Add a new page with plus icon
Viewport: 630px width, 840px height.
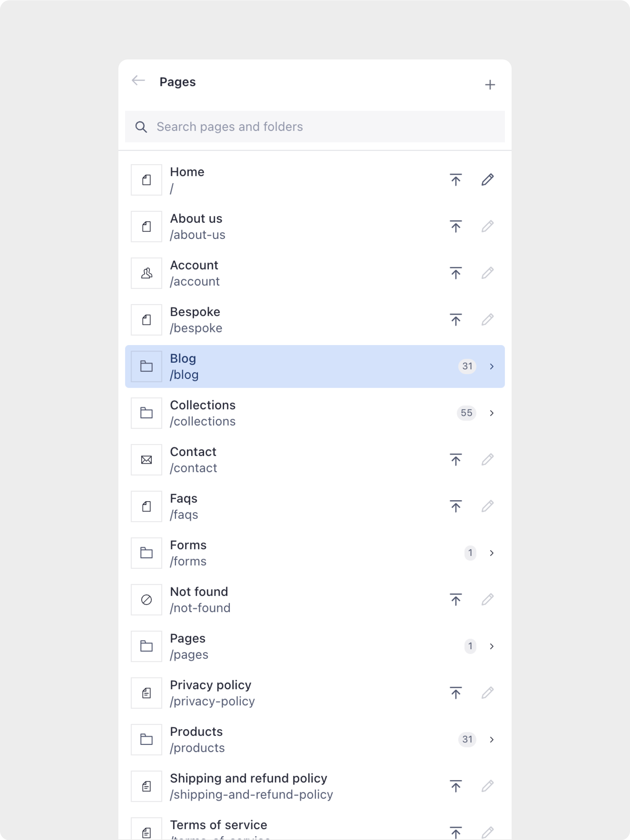(x=490, y=85)
